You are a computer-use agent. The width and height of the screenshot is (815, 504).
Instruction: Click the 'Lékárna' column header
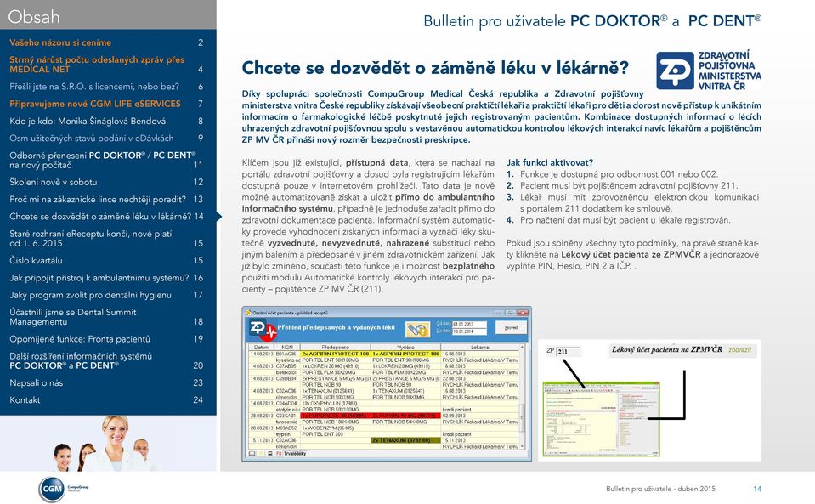pyautogui.click(x=480, y=347)
